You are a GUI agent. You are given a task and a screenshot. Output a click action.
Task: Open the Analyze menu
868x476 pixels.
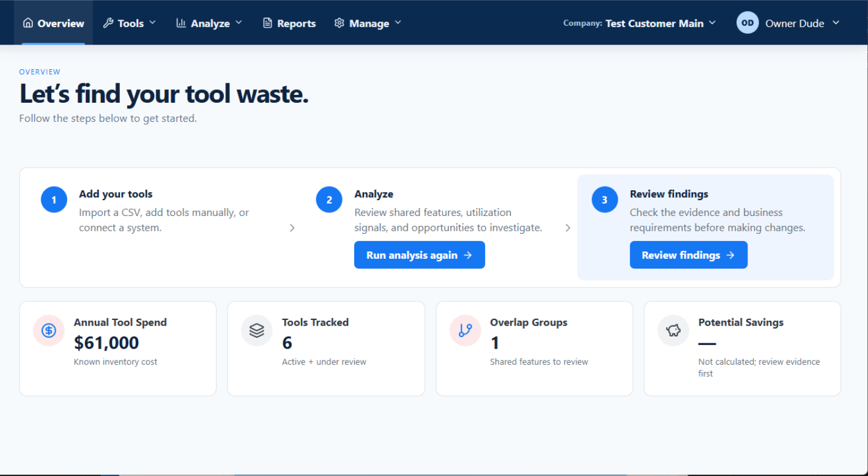pyautogui.click(x=209, y=23)
